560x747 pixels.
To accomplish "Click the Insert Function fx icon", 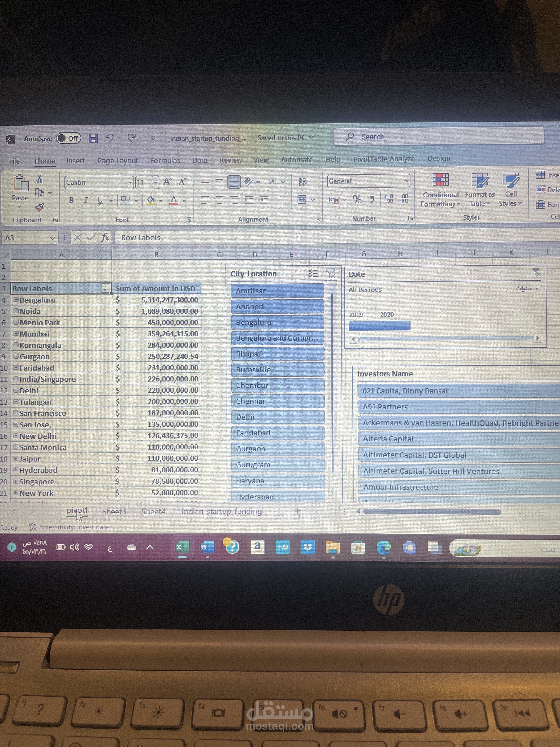I will [x=105, y=237].
